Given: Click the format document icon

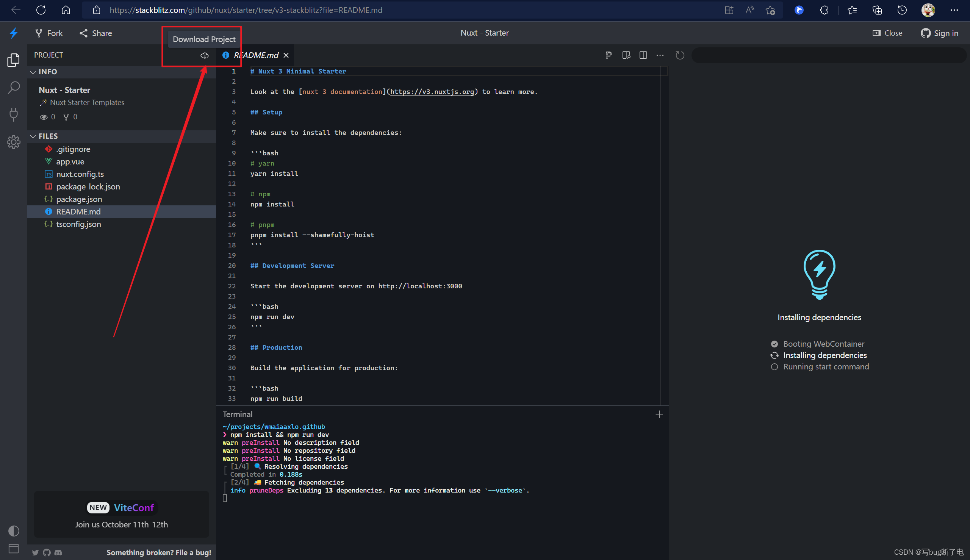Looking at the screenshot, I should pyautogui.click(x=609, y=55).
